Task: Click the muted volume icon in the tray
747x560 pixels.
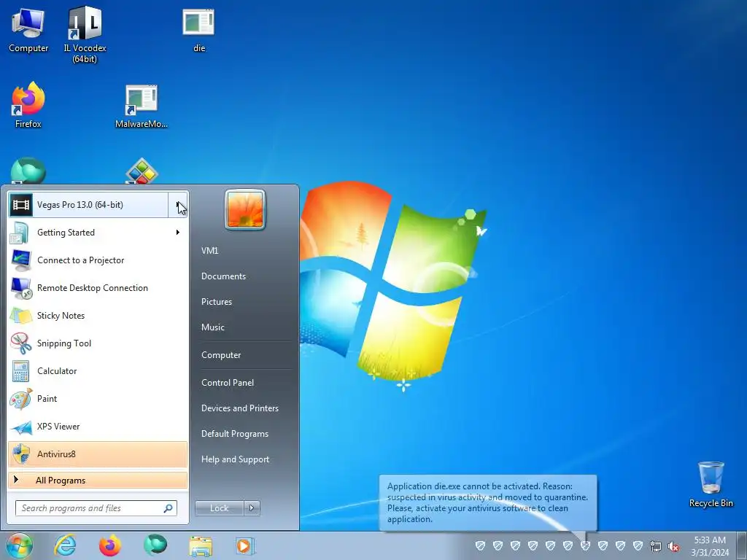Action: (x=673, y=546)
